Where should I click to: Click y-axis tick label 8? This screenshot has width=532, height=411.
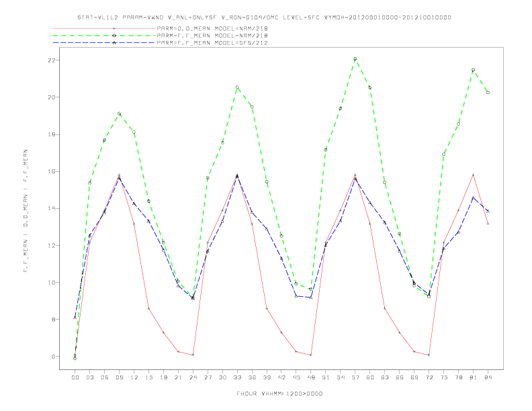coord(54,320)
